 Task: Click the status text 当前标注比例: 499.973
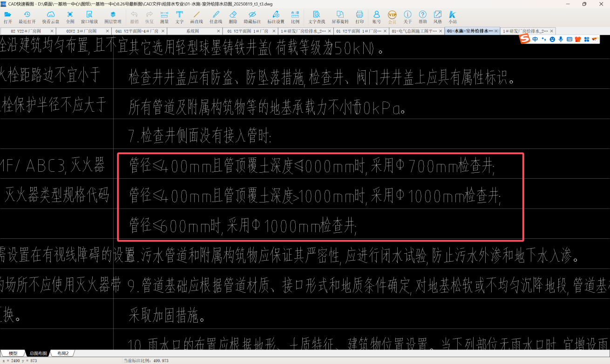pos(146,361)
